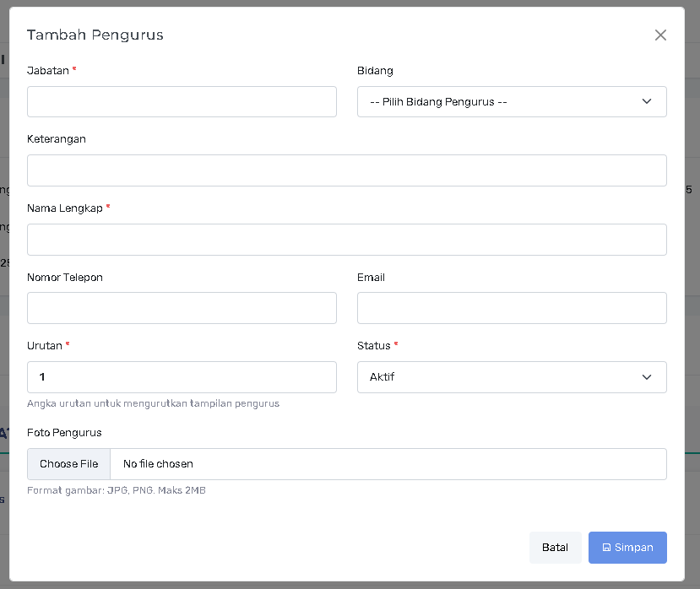Click the Nama Lengkap label text
700x589 pixels.
65,208
